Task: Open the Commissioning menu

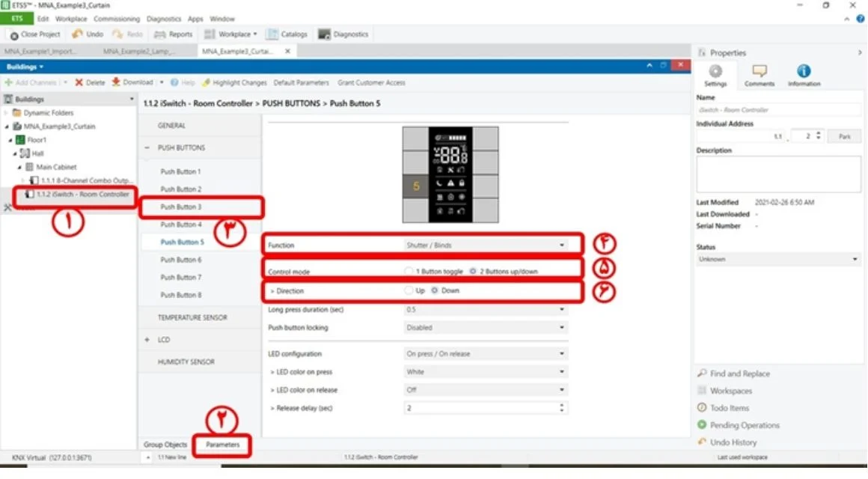Action: (116, 19)
